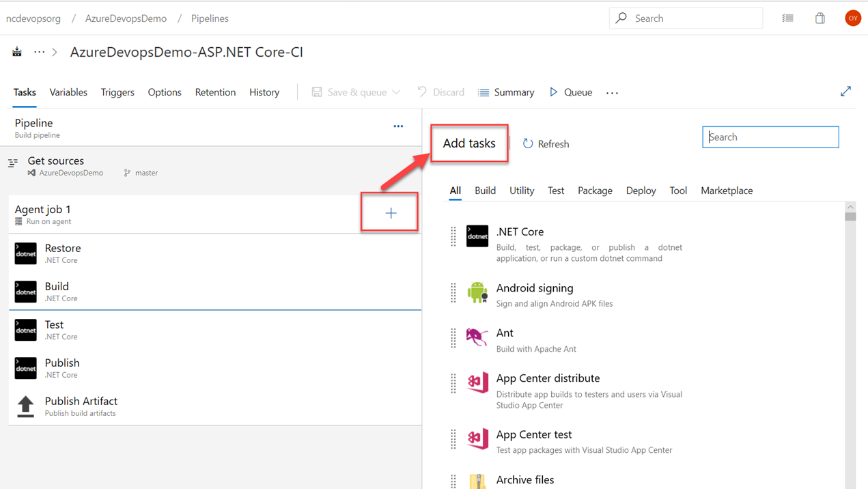Add a task with the plus icon
Image resolution: width=868 pixels, height=489 pixels.
coord(391,213)
